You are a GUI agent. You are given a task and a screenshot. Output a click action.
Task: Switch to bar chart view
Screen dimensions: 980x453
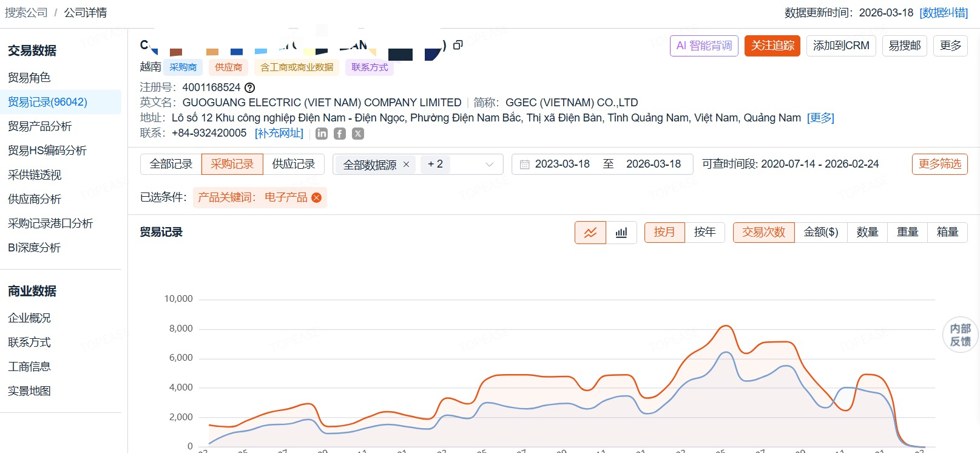[621, 233]
